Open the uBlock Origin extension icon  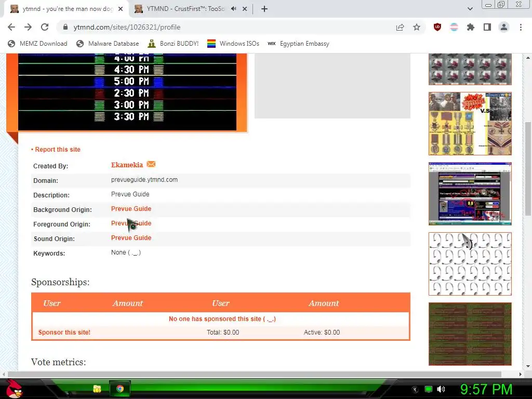pos(437,27)
